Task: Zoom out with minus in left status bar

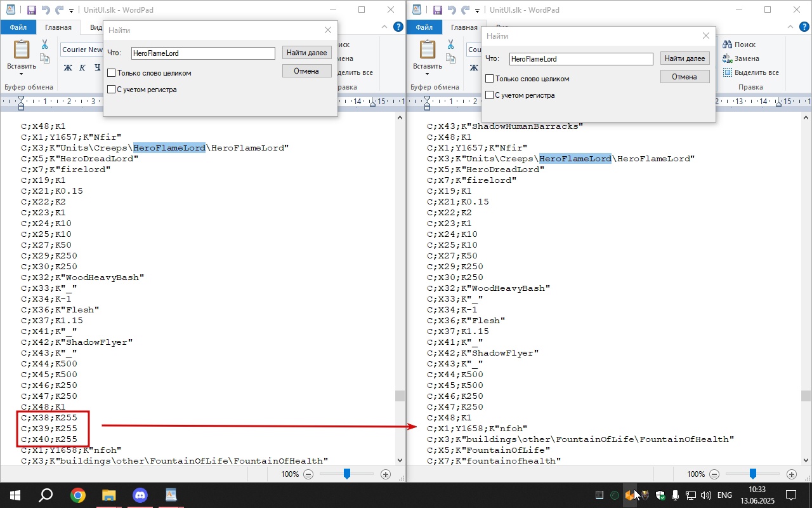Action: point(308,474)
